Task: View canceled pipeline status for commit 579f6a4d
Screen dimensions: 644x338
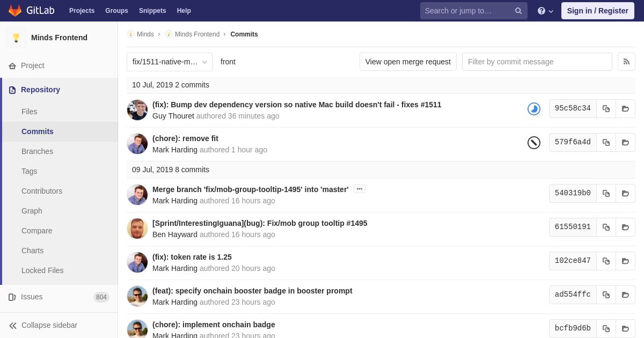Action: click(533, 142)
